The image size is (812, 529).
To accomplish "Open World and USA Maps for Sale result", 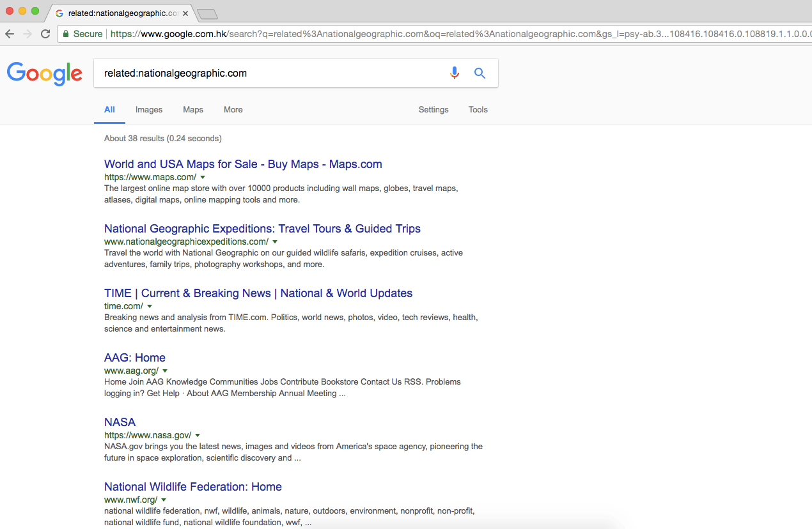I will pyautogui.click(x=243, y=164).
